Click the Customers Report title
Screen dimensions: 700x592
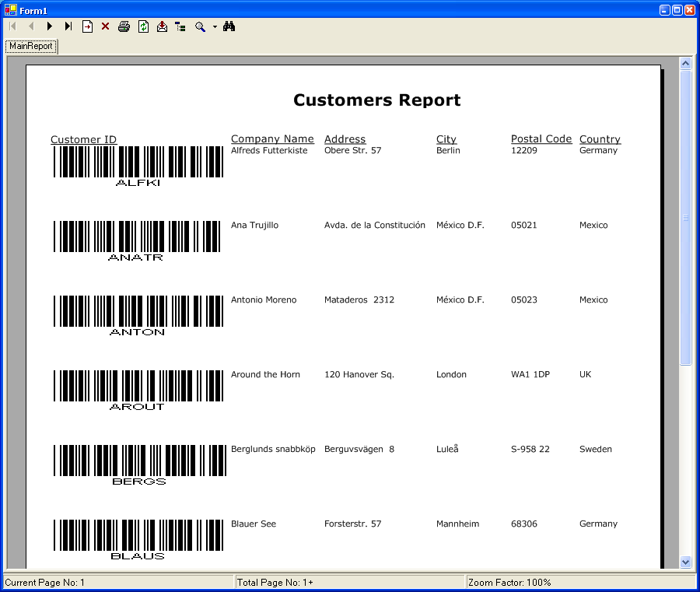pyautogui.click(x=376, y=100)
